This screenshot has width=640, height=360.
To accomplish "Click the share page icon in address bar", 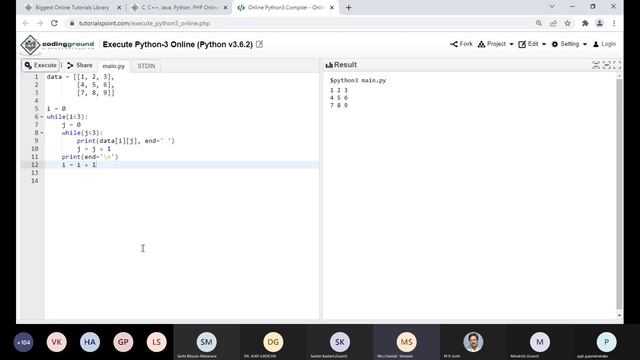I will [x=553, y=23].
